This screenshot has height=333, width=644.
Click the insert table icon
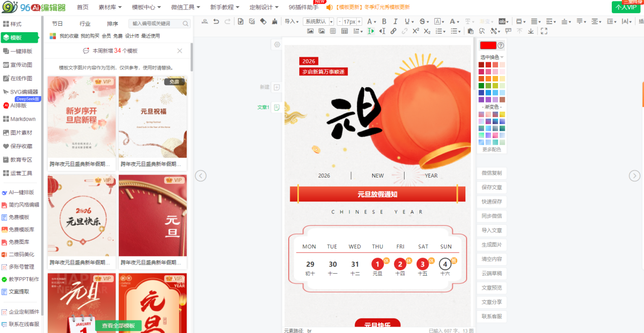pos(345,31)
